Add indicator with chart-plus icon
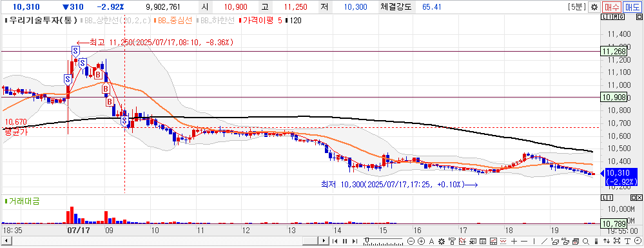 pyautogui.click(x=462, y=241)
